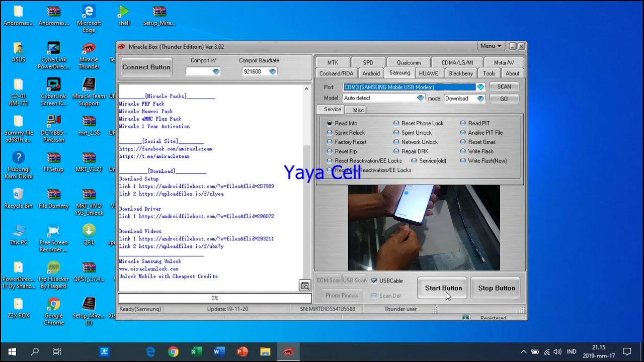This screenshot has height=362, width=644.
Task: Expand the Comport inf dropdown
Action: 216,71
